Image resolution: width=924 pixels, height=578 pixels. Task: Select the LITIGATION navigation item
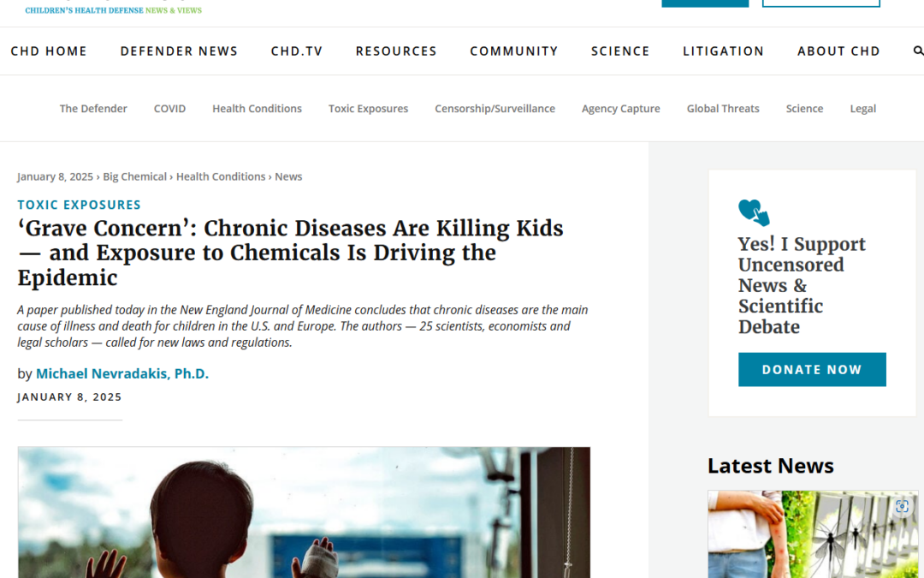(723, 51)
